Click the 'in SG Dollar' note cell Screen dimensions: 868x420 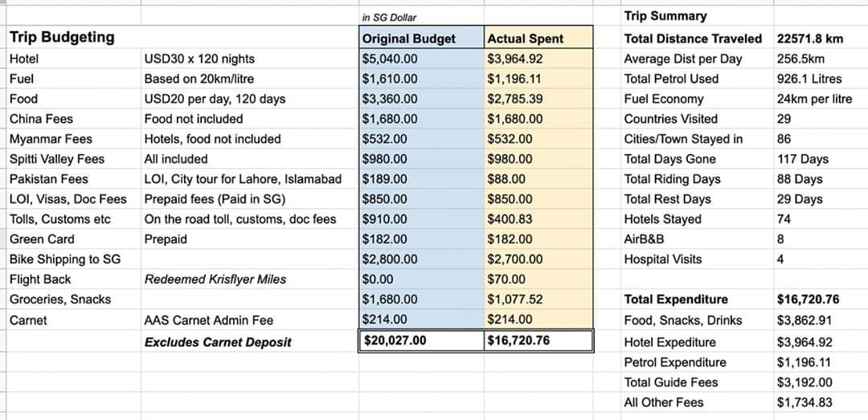421,17
